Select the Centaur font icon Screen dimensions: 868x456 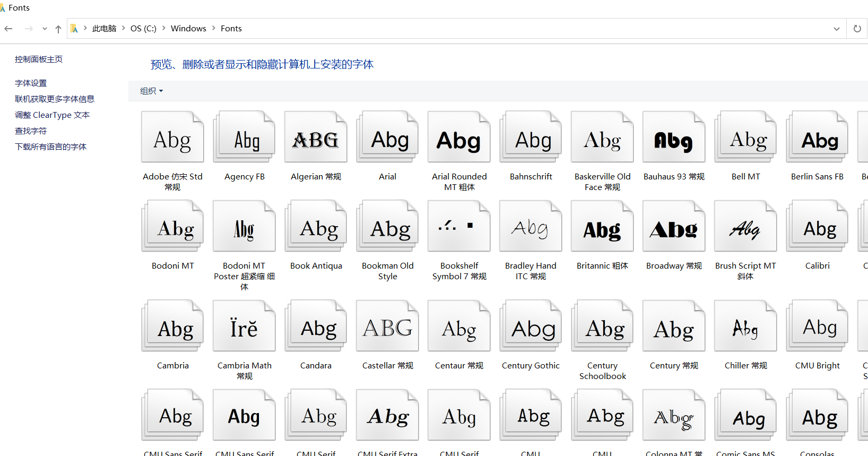coord(459,326)
